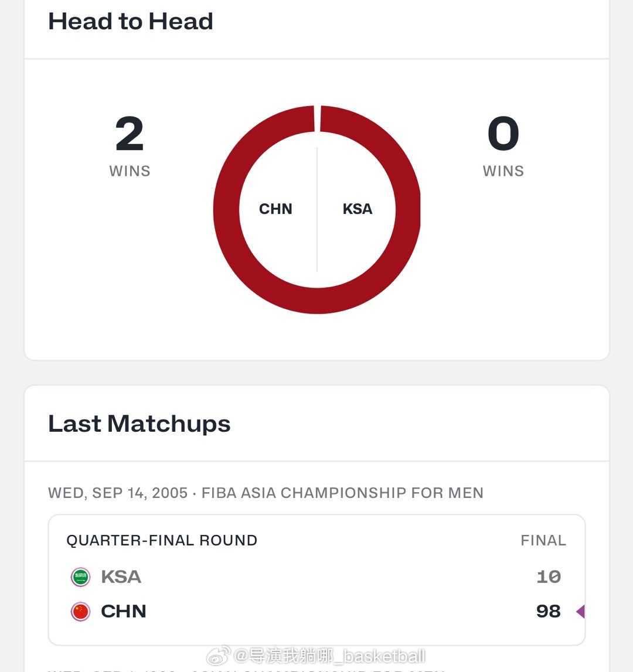
Task: Click the KSA score of 10
Action: pyautogui.click(x=549, y=577)
